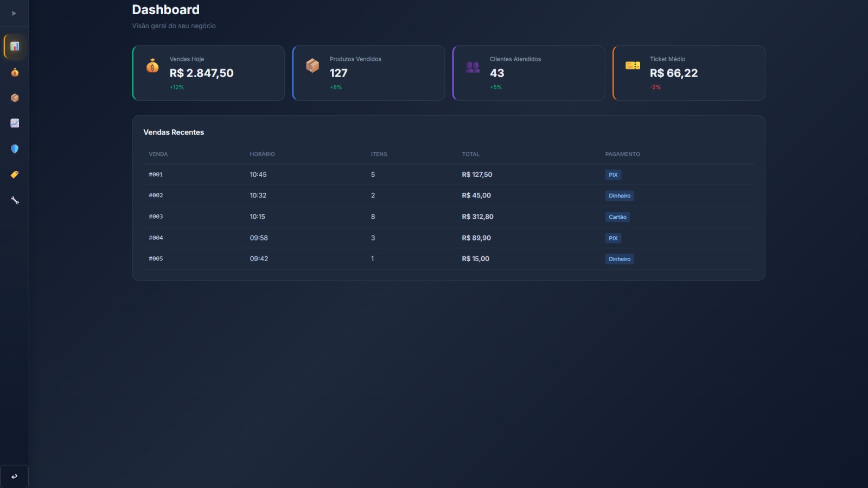Click the total R$ 15,00
Viewport: 868px width, 488px height.
click(x=475, y=259)
